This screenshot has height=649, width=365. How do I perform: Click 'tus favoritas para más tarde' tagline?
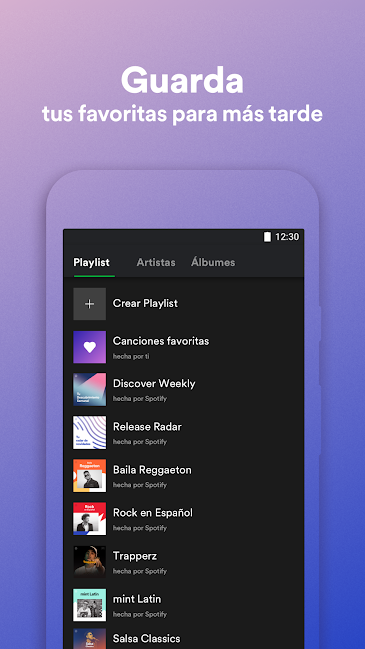click(x=182, y=113)
